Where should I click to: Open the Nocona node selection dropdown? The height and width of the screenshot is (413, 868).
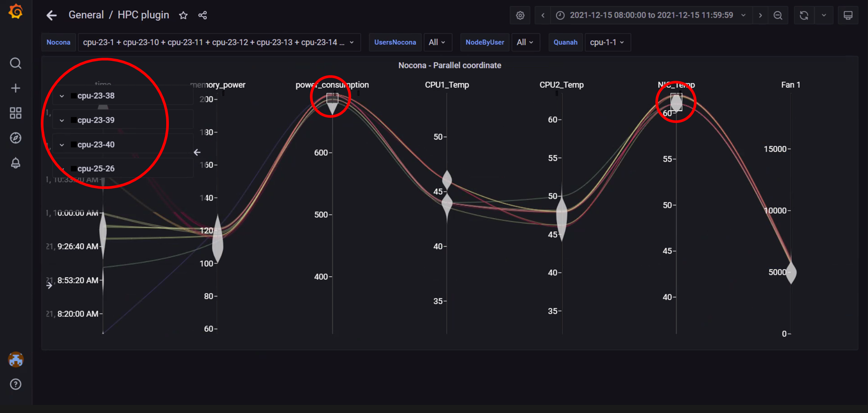[219, 43]
